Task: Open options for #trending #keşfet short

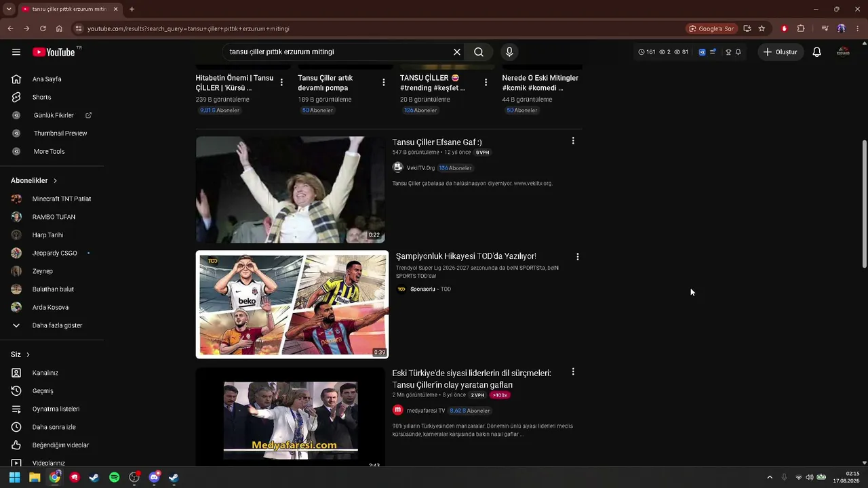Action: pos(486,83)
